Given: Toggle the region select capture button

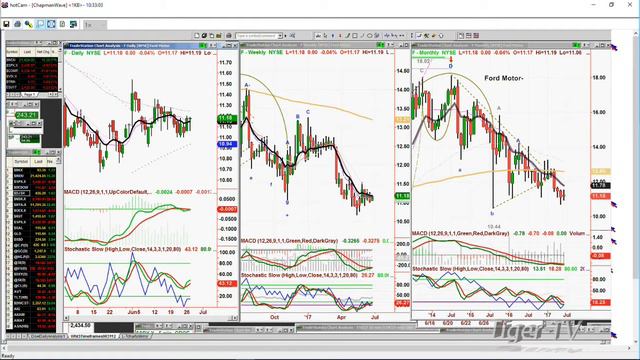Looking at the screenshot, I should 40,24.
